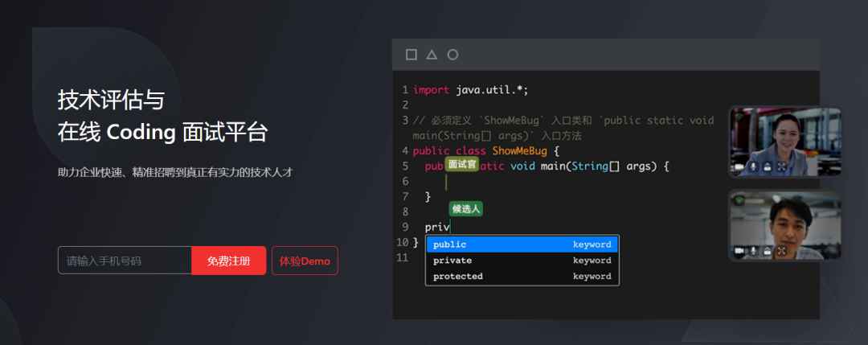The image size is (868, 345).
Task: Click the heading '技术评估与'
Action: [x=111, y=101]
